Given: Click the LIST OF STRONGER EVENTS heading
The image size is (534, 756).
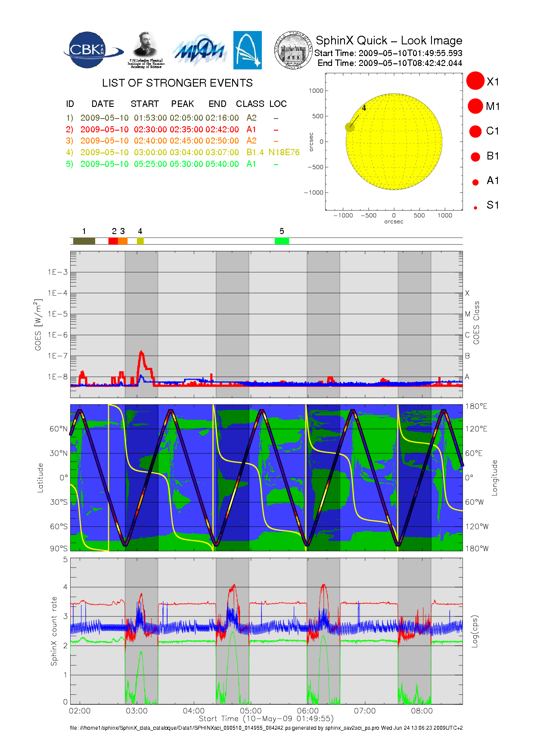Looking at the screenshot, I should pyautogui.click(x=177, y=83).
